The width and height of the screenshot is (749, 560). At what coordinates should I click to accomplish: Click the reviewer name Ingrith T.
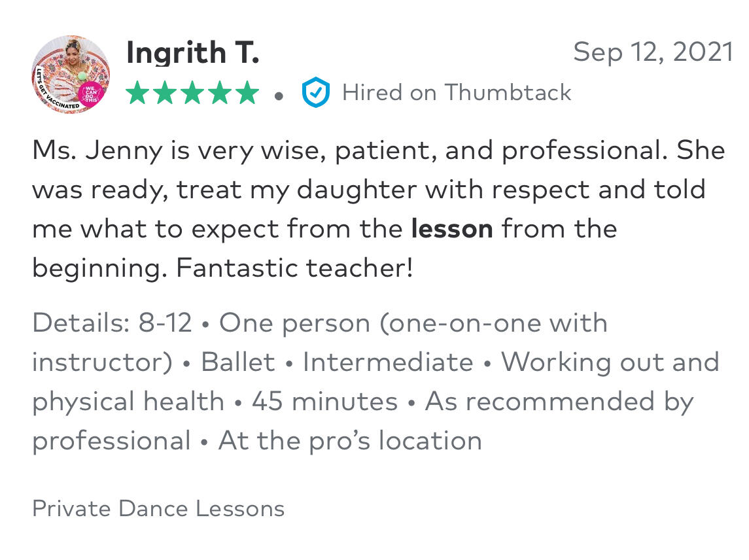point(192,53)
